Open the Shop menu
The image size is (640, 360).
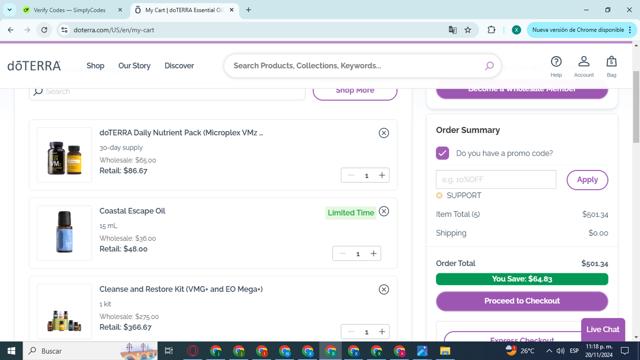point(95,66)
